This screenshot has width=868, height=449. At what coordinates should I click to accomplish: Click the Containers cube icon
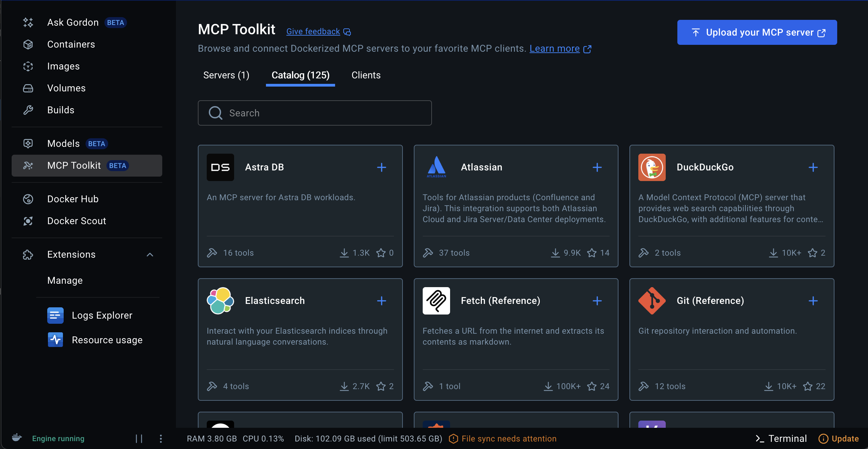28,44
